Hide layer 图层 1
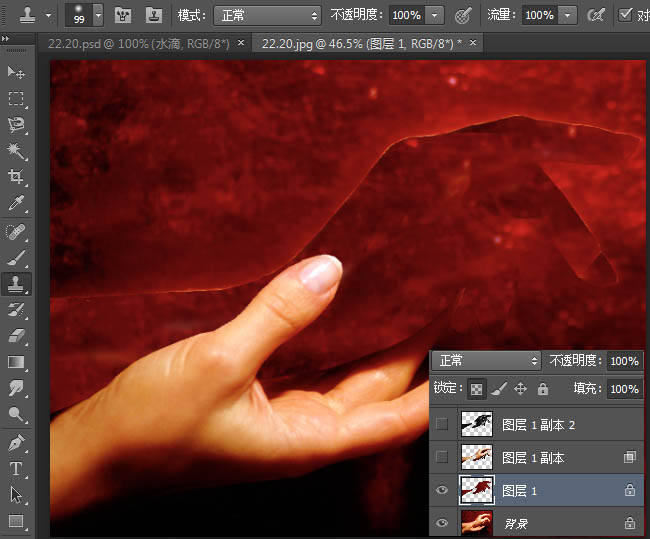Screen dimensions: 650x539 tap(442, 490)
